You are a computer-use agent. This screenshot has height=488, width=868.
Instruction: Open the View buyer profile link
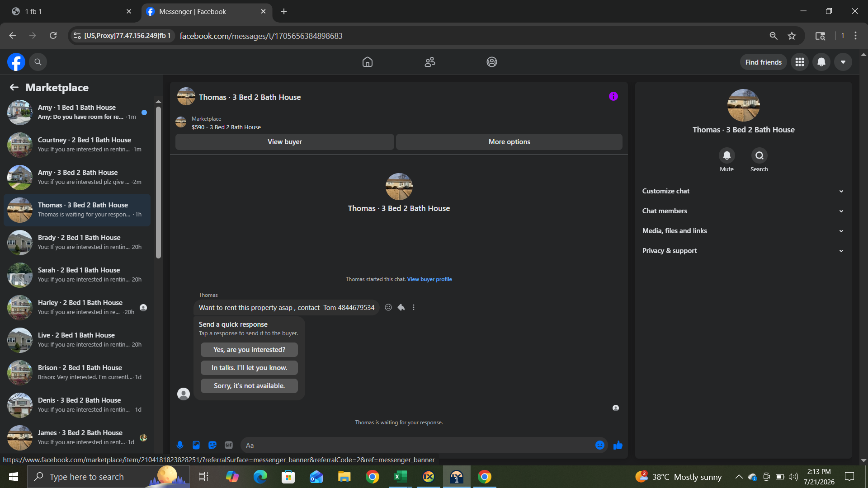(x=429, y=279)
